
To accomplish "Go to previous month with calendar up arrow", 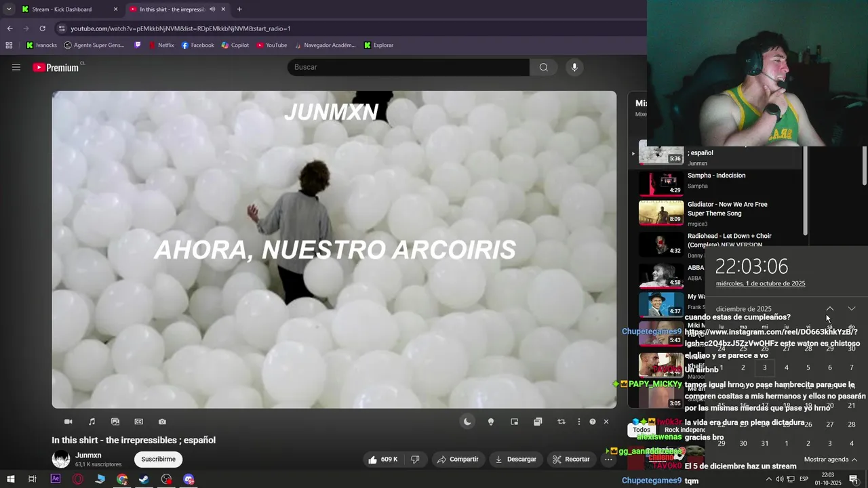I will [x=830, y=309].
